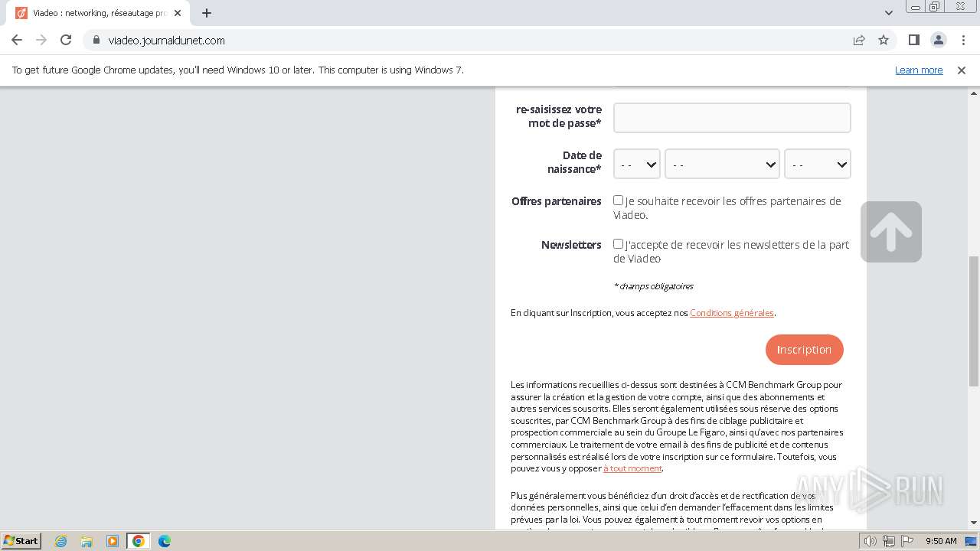Select the Viadeo networking tab
The width and height of the screenshot is (980, 551).
click(x=98, y=13)
